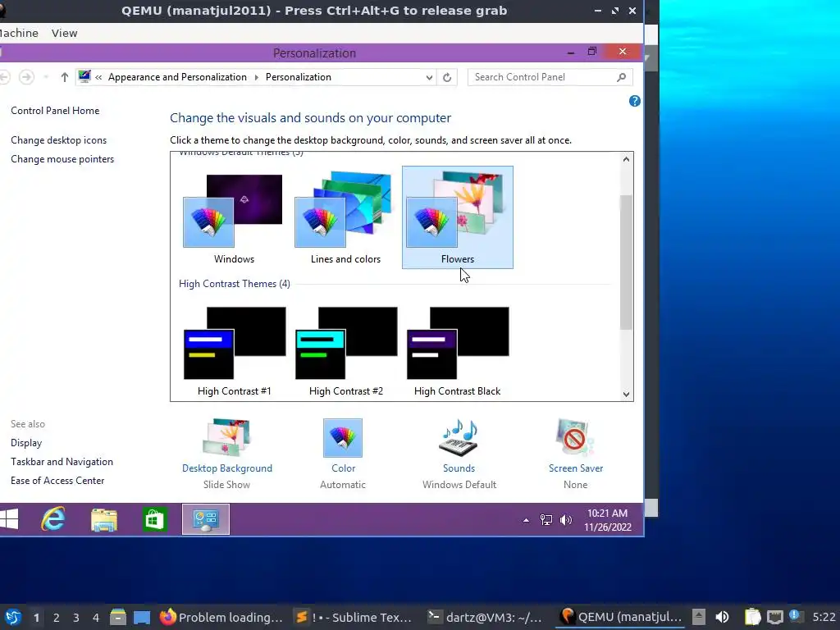Open File Explorer from the Windows taskbar

[x=104, y=519]
